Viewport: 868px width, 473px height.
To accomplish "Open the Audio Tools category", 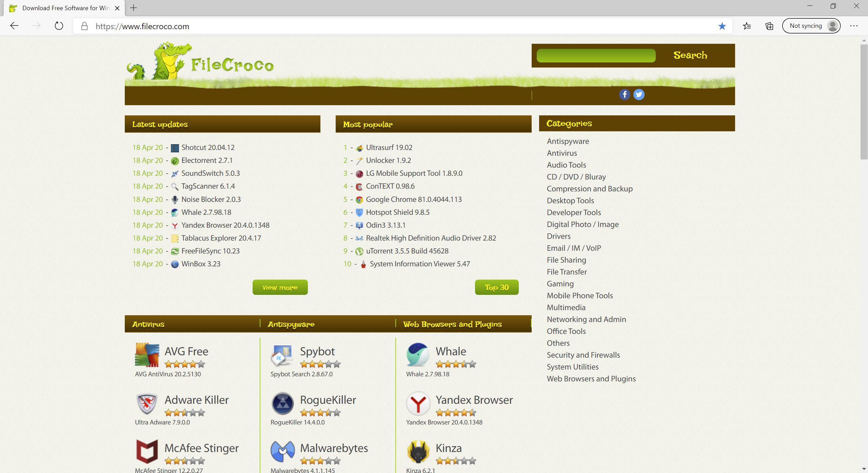I will tap(566, 165).
